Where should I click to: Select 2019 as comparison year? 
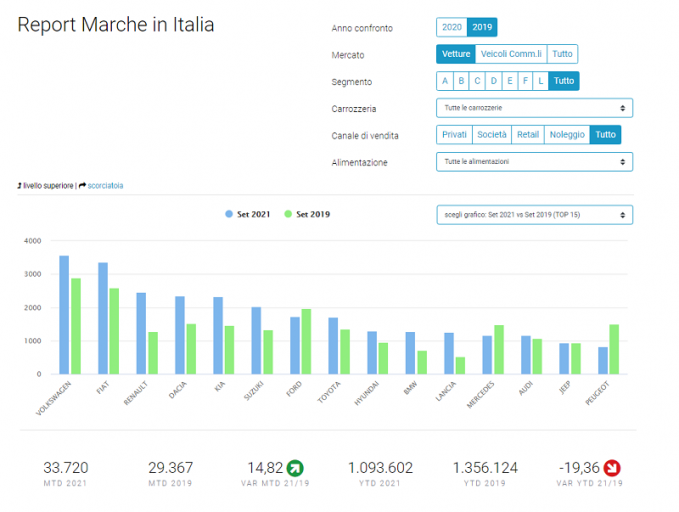click(482, 27)
